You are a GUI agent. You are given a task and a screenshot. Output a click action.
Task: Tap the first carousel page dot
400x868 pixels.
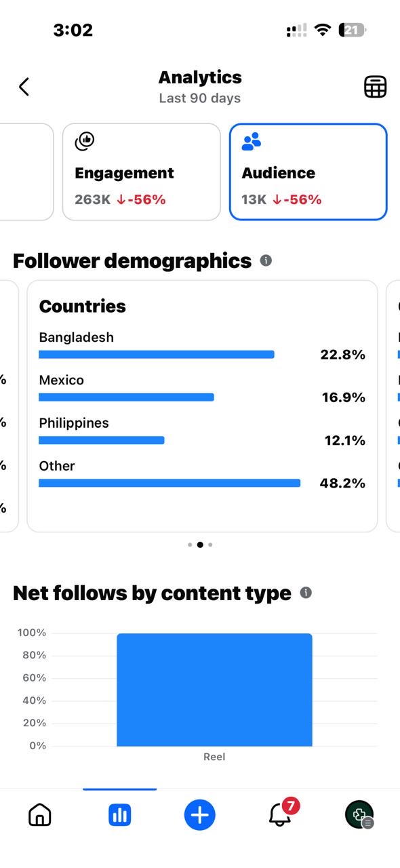point(190,545)
